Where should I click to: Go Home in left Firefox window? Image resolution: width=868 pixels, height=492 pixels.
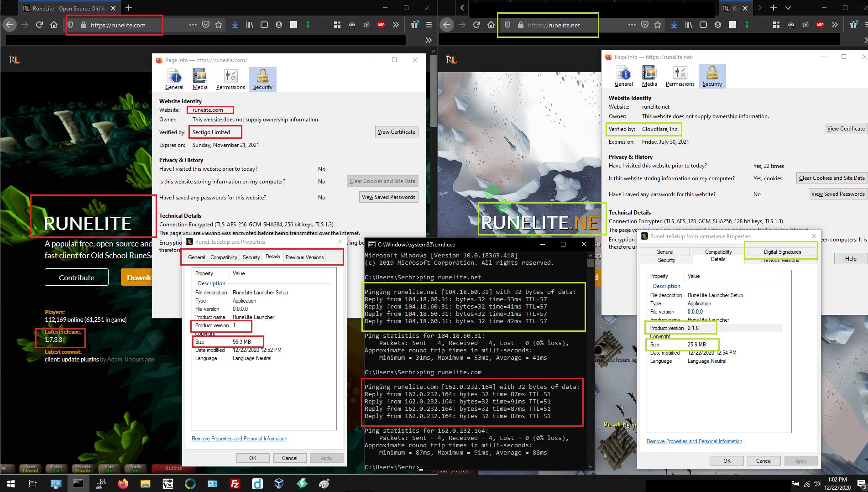[x=54, y=25]
